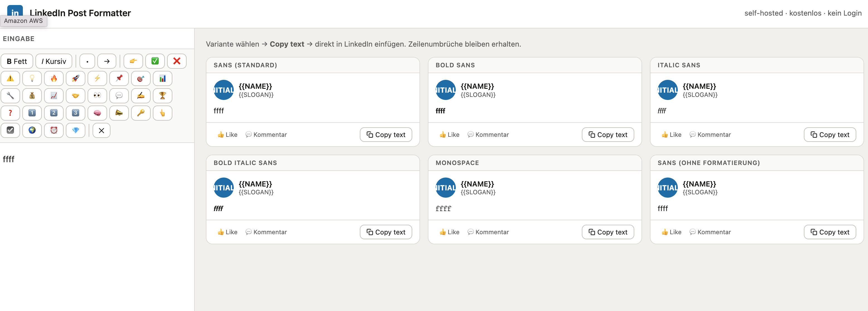The image size is (868, 311).
Task: Insert the rocket emoji
Action: [x=76, y=79]
